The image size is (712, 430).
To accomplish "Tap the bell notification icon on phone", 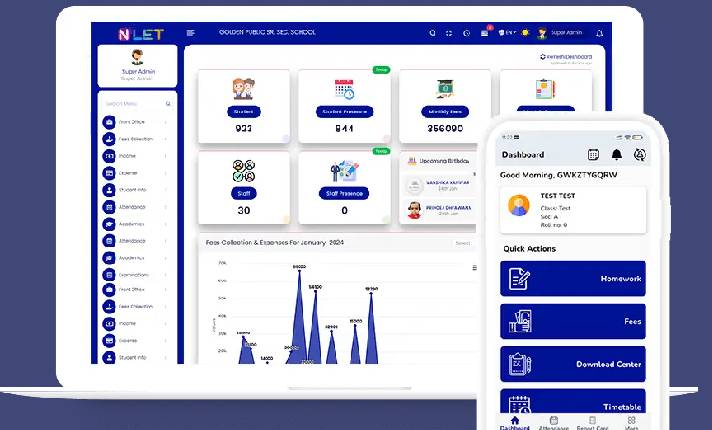I will point(616,155).
